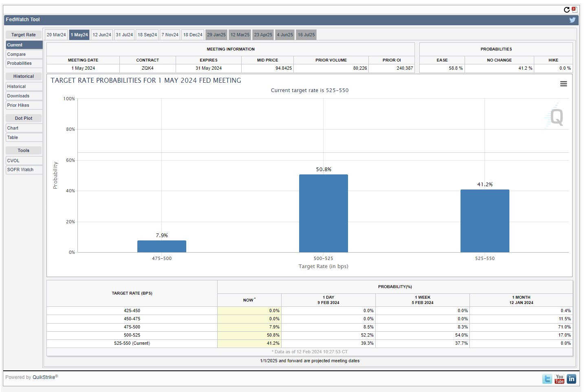
Task: Open SOFR Watch tool
Action: point(24,170)
